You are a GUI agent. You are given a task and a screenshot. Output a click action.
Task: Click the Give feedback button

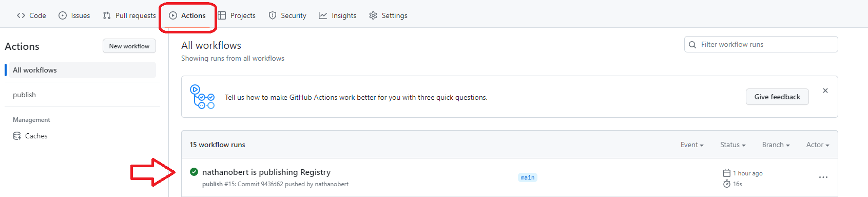[777, 97]
